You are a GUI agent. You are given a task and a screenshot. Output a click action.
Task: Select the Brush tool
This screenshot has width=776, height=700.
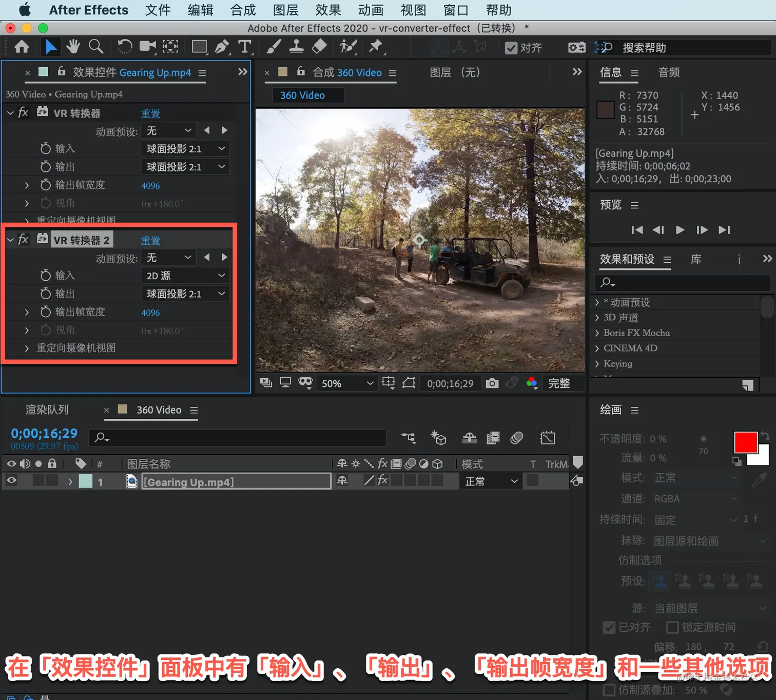(x=274, y=47)
